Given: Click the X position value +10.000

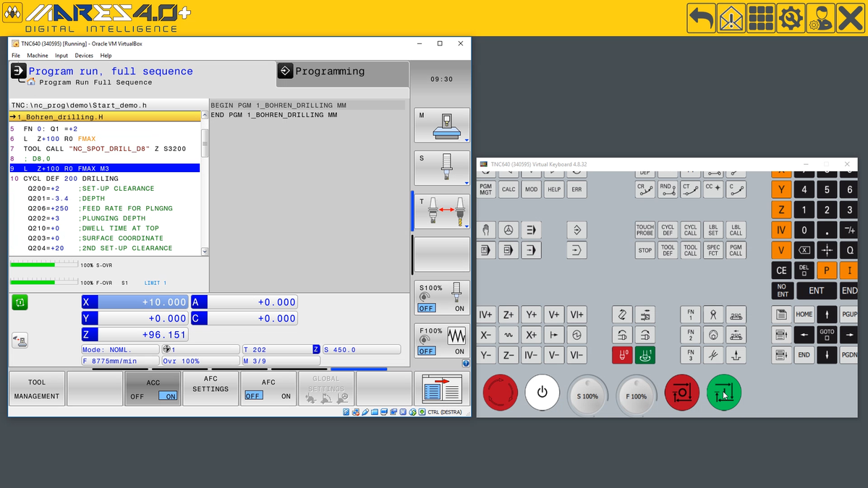Looking at the screenshot, I should click(x=142, y=302).
